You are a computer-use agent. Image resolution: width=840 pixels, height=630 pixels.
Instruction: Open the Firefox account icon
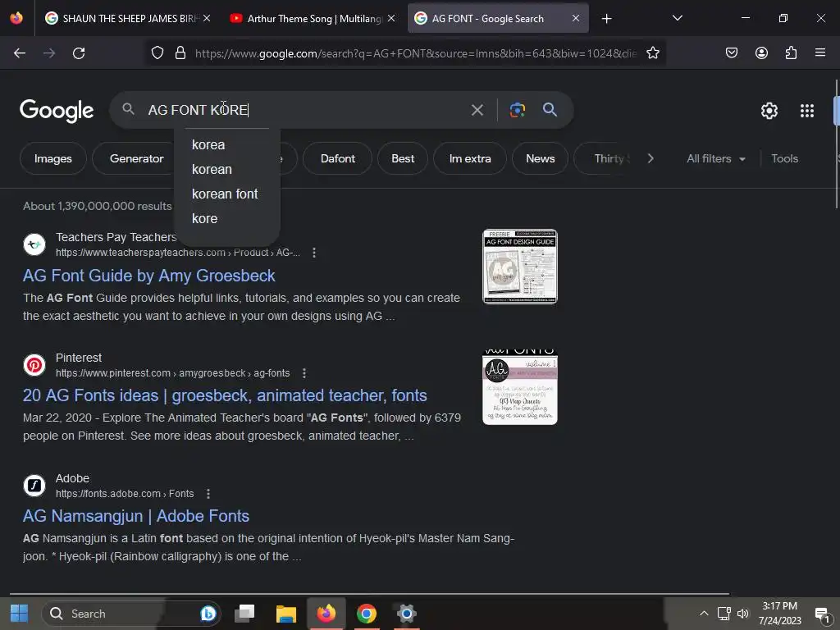click(761, 53)
